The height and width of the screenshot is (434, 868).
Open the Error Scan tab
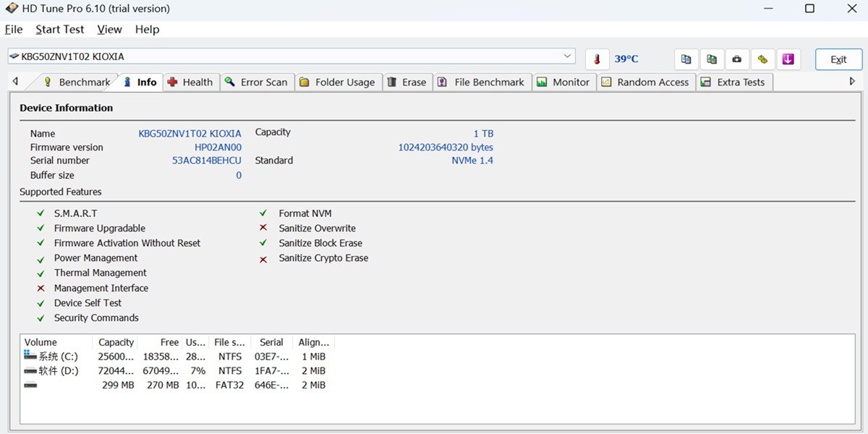256,82
